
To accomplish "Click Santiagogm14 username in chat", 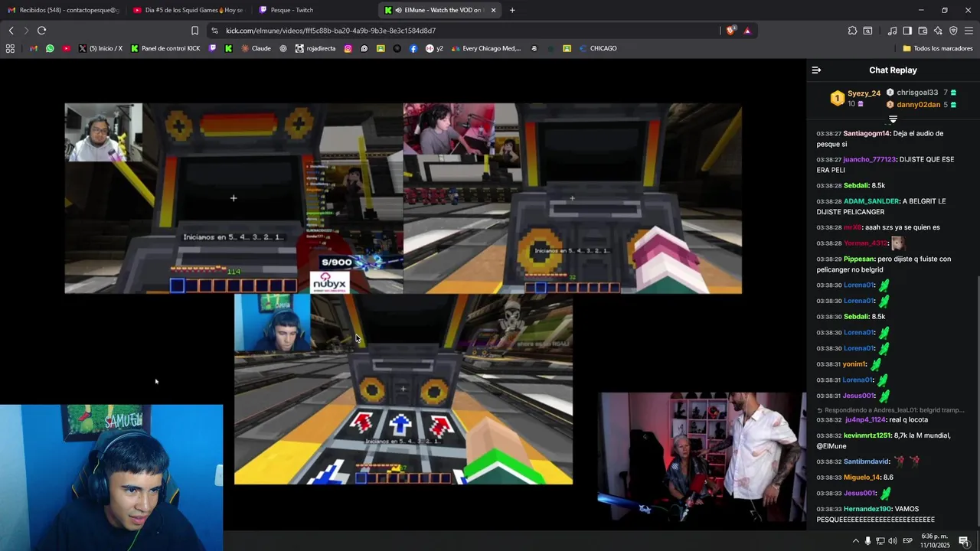I will (867, 133).
